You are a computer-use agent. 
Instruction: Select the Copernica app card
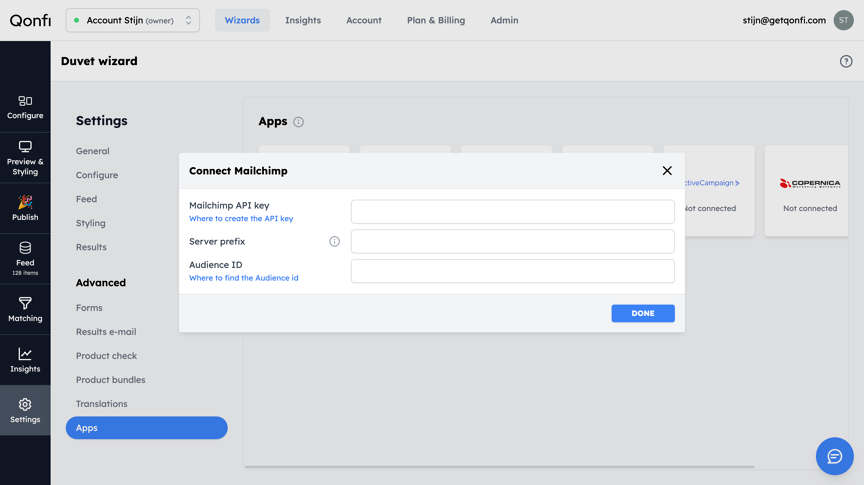[x=806, y=191]
